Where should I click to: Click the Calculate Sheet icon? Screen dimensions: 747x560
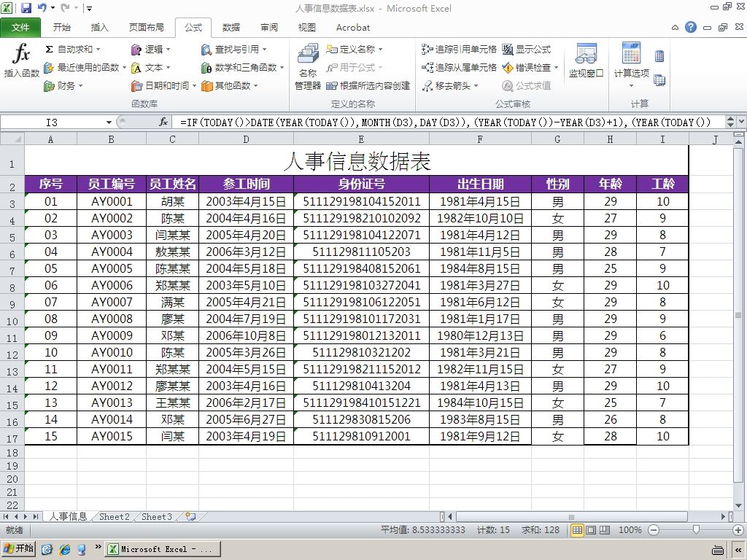(x=659, y=80)
